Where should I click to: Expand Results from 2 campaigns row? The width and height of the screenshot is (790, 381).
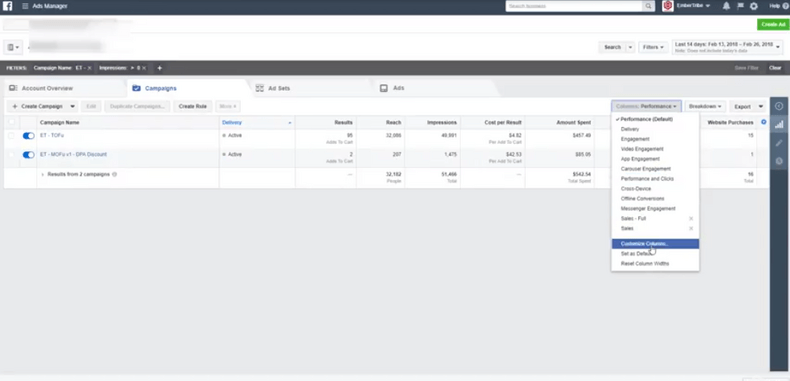point(42,174)
